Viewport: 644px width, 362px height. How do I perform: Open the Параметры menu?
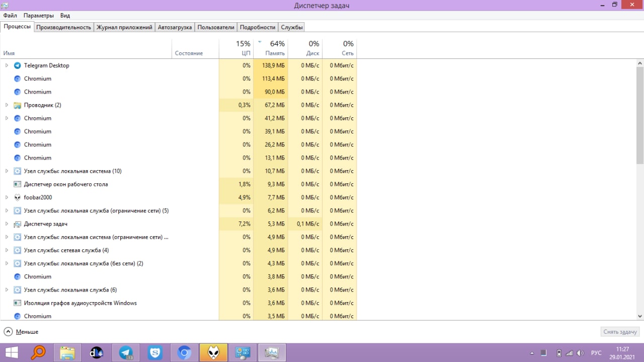point(39,16)
